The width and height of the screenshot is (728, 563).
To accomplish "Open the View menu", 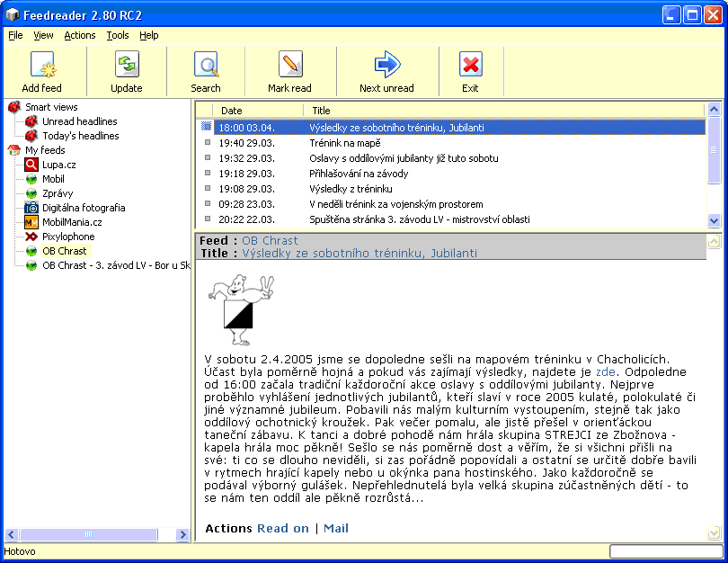I will click(43, 35).
